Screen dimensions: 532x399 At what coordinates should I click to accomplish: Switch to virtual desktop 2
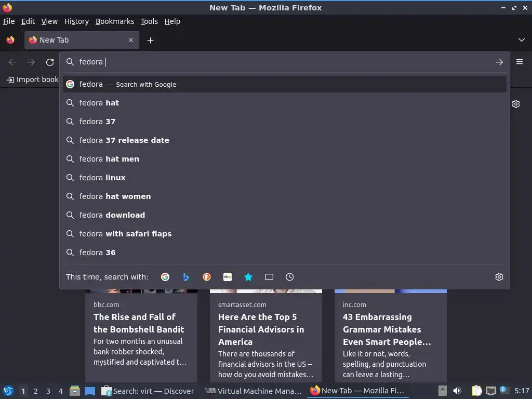pyautogui.click(x=36, y=391)
